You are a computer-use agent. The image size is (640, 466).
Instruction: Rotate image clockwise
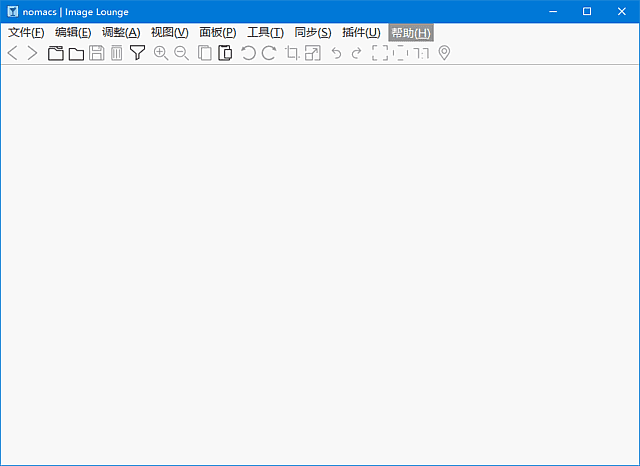click(x=268, y=53)
